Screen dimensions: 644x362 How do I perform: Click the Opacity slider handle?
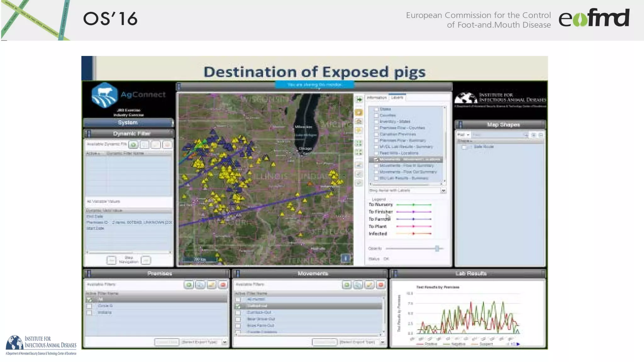coord(437,249)
